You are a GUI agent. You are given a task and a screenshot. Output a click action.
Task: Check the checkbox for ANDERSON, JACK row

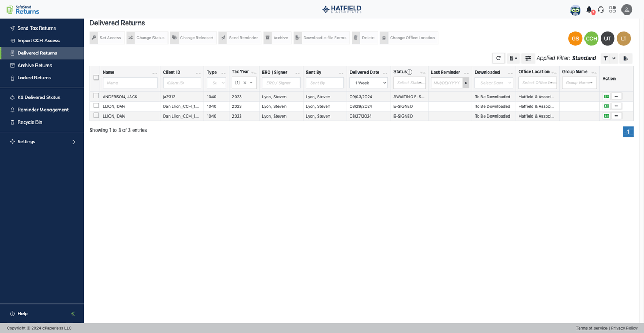95,96
